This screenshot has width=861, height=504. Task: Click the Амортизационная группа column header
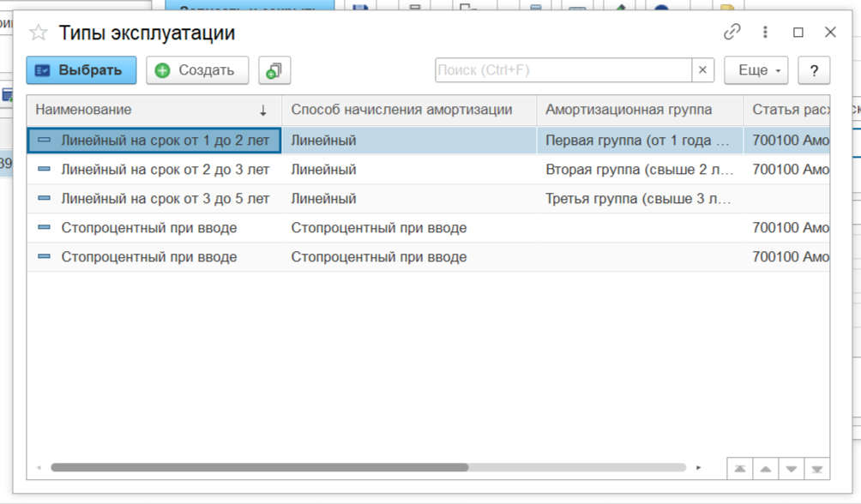click(x=639, y=110)
